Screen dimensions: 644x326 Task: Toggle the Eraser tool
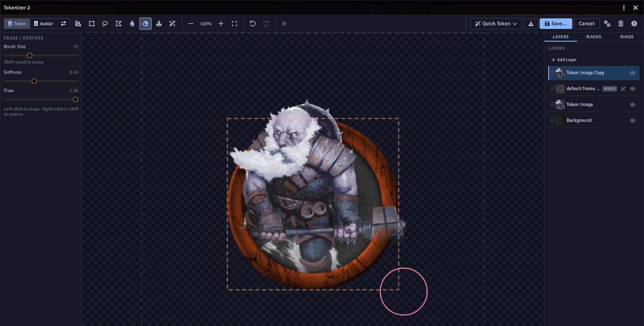[146, 24]
